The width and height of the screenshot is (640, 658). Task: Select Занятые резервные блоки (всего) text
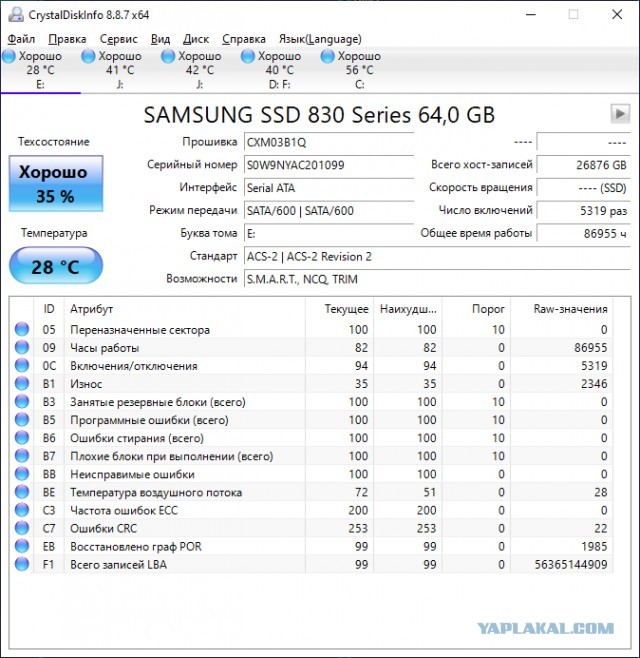(157, 402)
